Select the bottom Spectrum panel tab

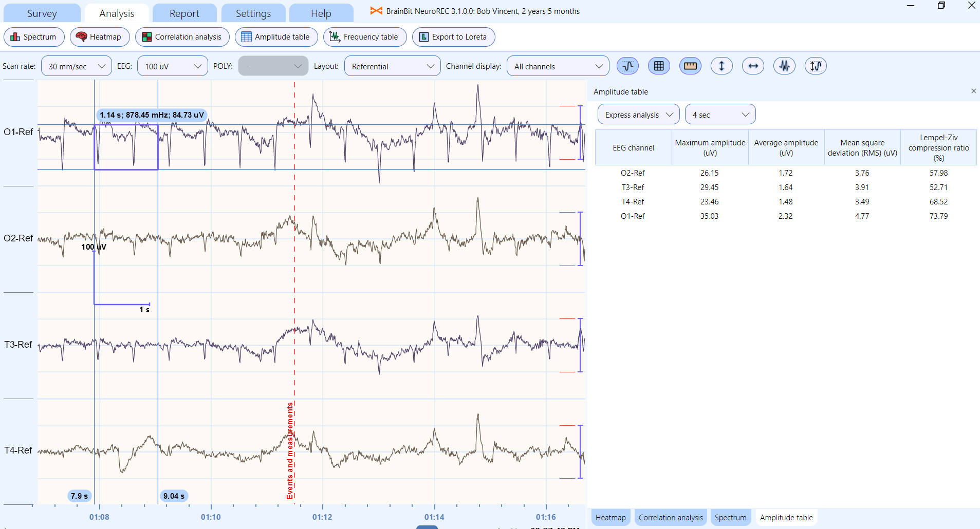coord(730,517)
